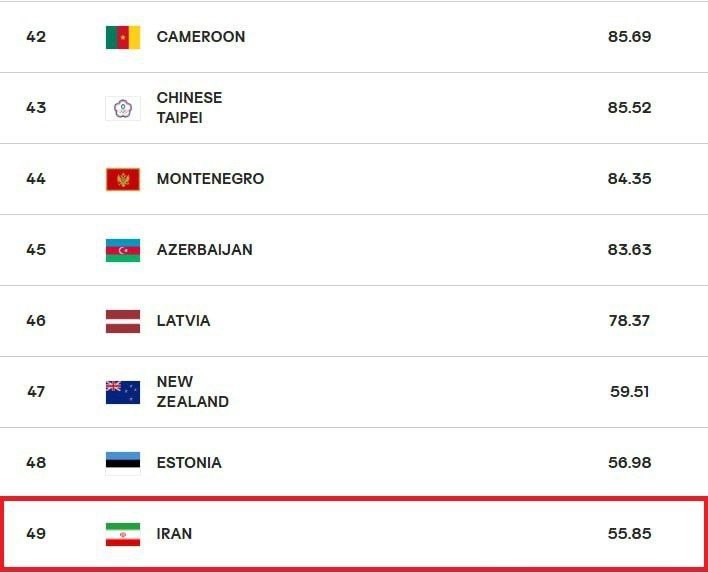The width and height of the screenshot is (708, 572).
Task: Click the Iran flag icon
Action: tap(123, 534)
